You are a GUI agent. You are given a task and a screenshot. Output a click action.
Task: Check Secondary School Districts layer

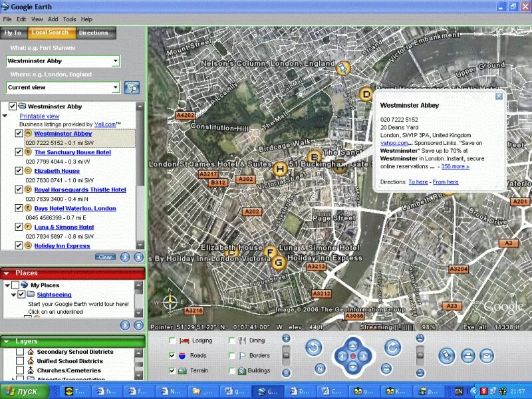coord(20,352)
